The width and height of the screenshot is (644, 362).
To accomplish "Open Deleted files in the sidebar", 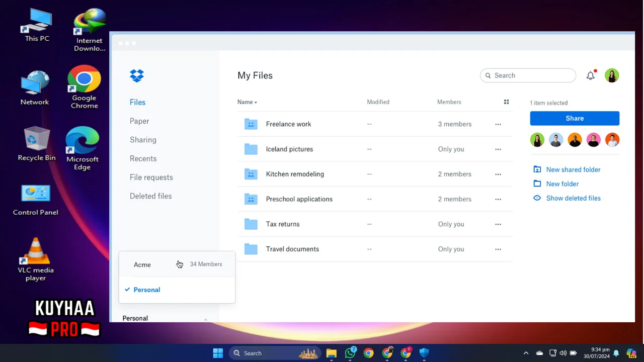I will tap(150, 196).
